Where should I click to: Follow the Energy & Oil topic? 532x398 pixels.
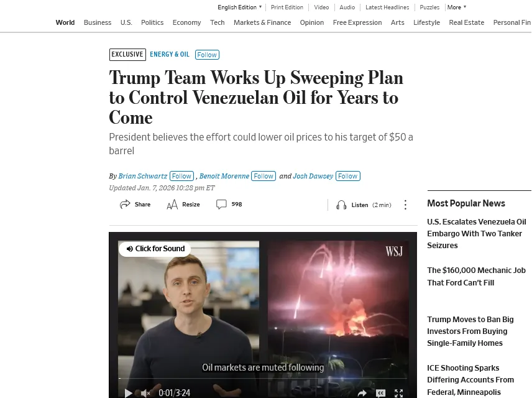tap(207, 55)
